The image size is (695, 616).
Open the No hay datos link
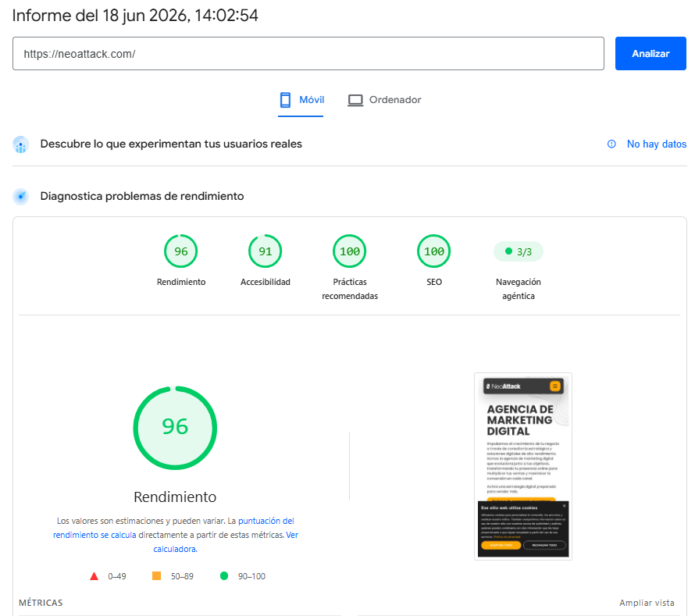[657, 144]
